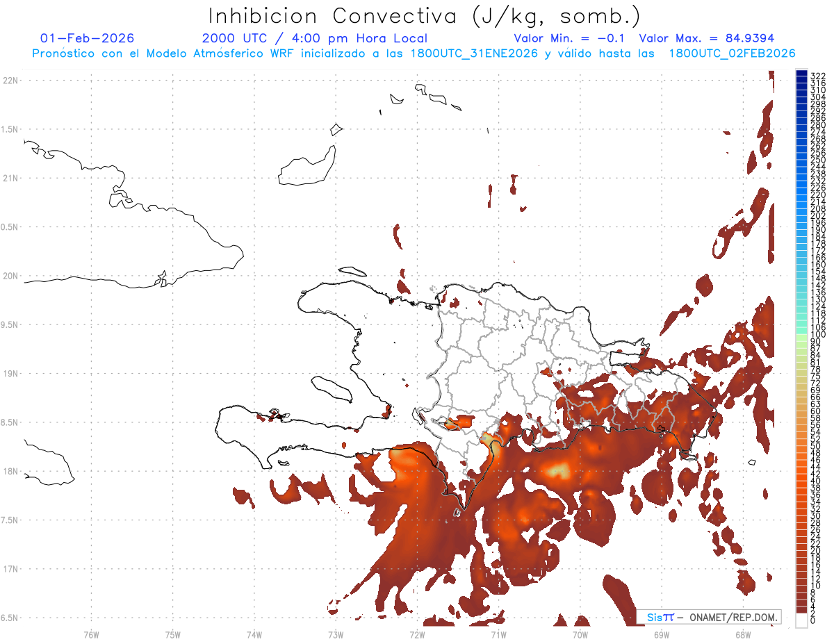Click the "20N" latitude label
The image size is (834, 644).
[x=10, y=276]
